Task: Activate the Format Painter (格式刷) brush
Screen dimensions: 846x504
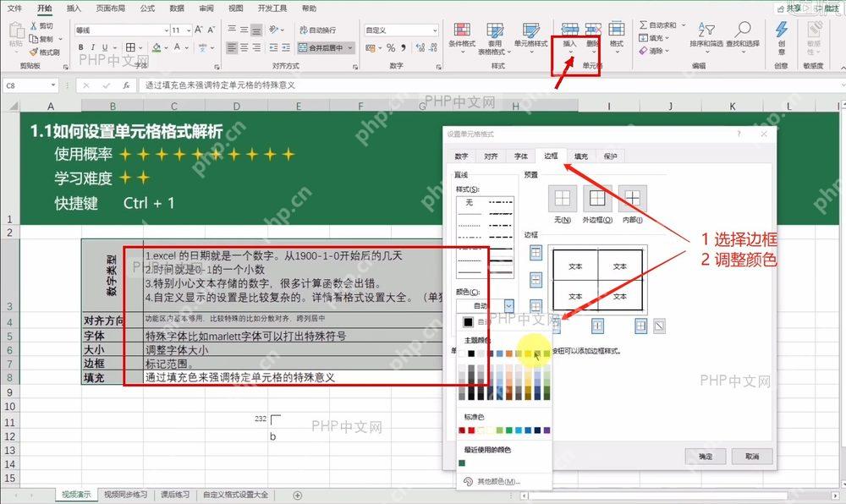Action: 34,52
